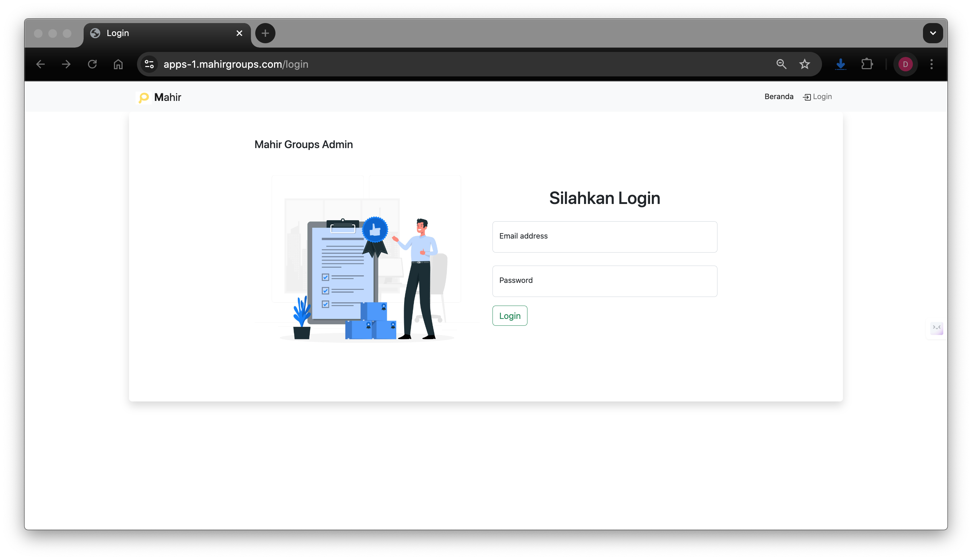The image size is (972, 560).
Task: Click the zoom magnifier icon in address bar
Action: tap(781, 64)
